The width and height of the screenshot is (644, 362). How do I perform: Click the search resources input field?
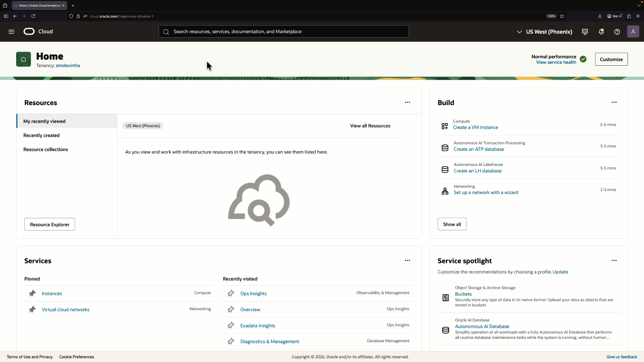283,31
